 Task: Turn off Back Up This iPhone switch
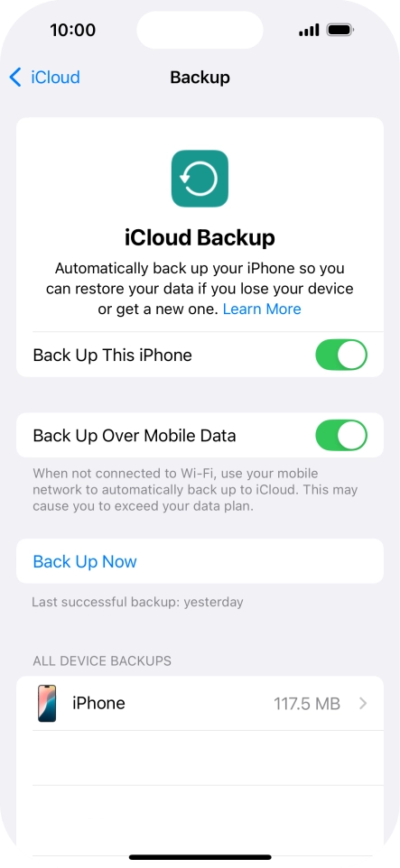coord(341,355)
